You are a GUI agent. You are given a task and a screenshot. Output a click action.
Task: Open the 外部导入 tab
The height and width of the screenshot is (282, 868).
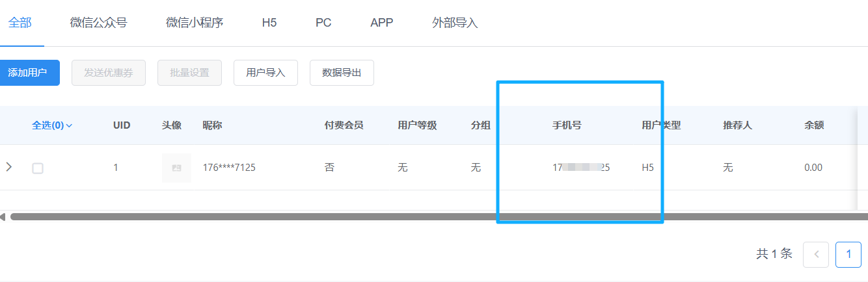click(455, 23)
